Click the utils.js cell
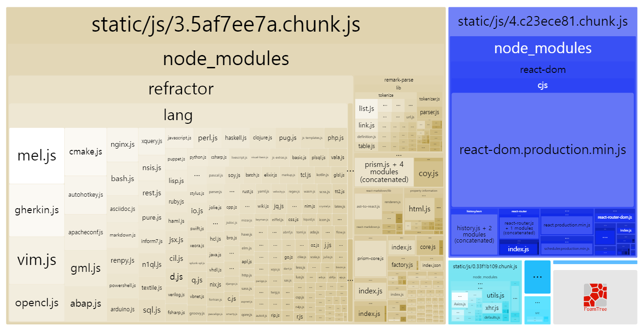This screenshot has width=644, height=331. [495, 296]
